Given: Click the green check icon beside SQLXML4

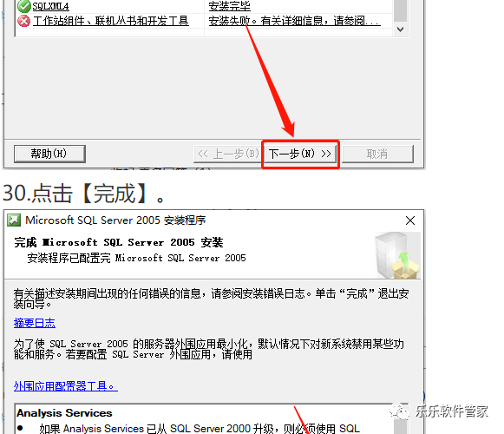Looking at the screenshot, I should pyautogui.click(x=24, y=6).
